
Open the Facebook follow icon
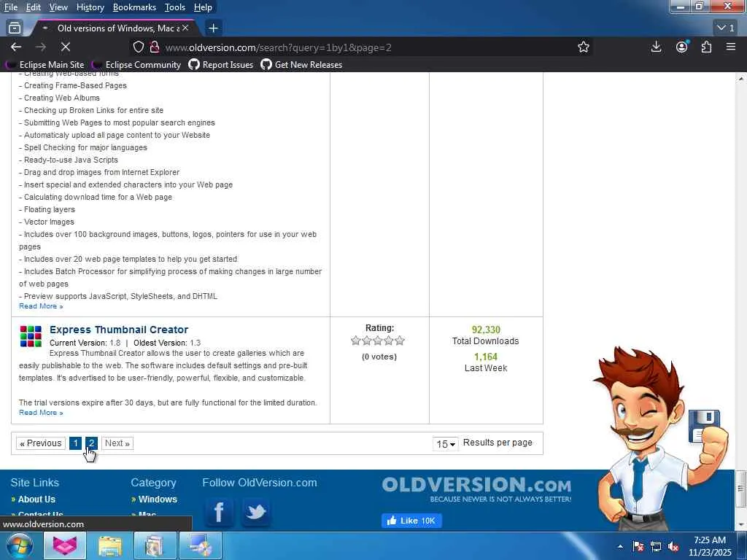(x=219, y=512)
